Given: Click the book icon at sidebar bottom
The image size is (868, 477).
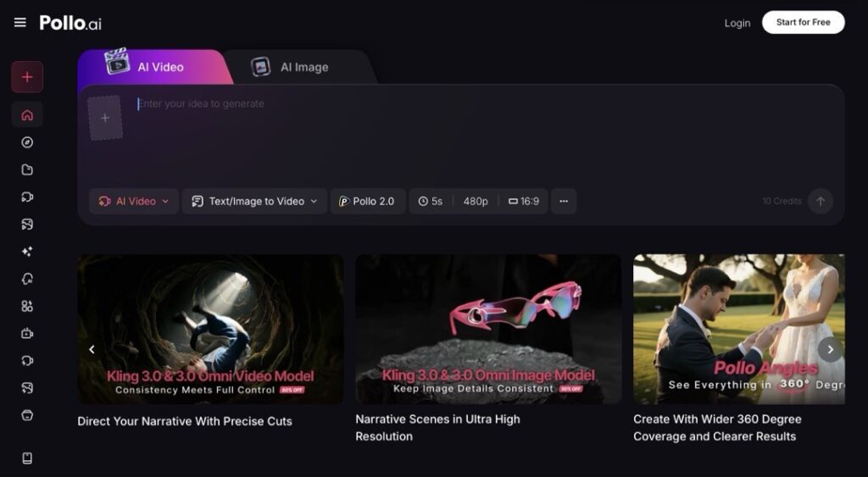Looking at the screenshot, I should coord(27,458).
